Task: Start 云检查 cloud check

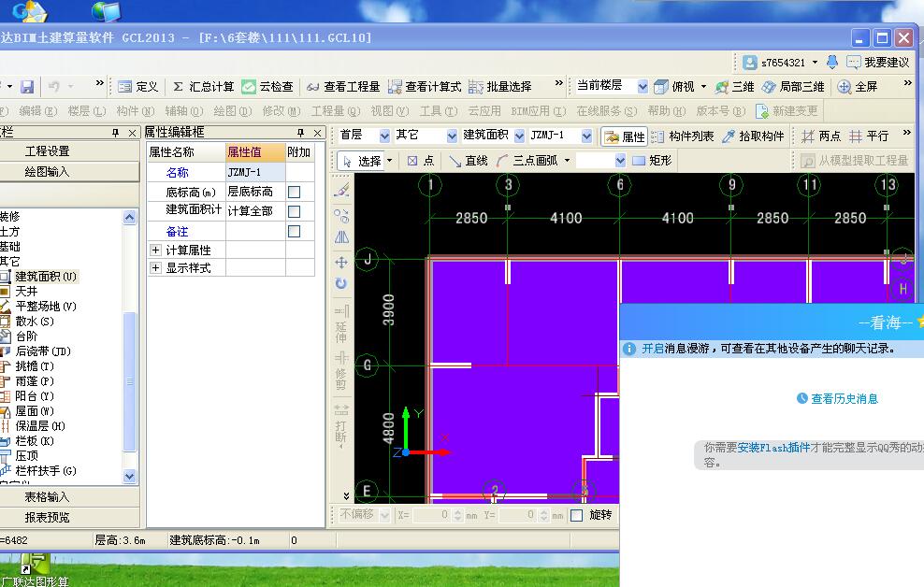Action: click(x=267, y=87)
